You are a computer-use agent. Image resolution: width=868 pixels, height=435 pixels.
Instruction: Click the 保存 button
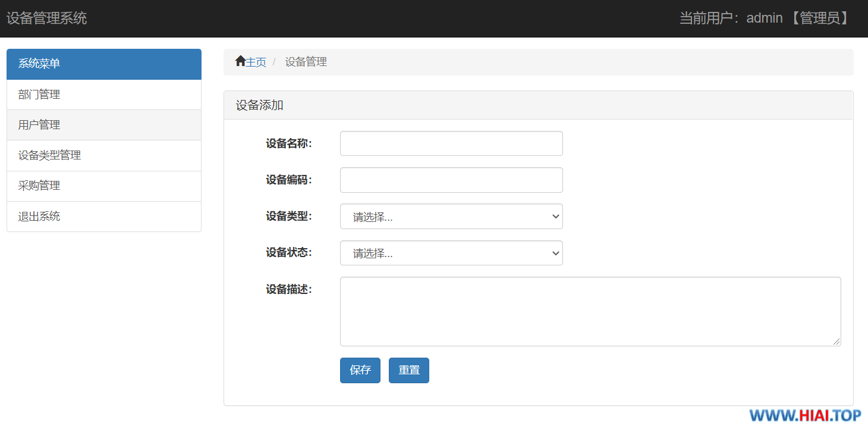pyautogui.click(x=360, y=370)
